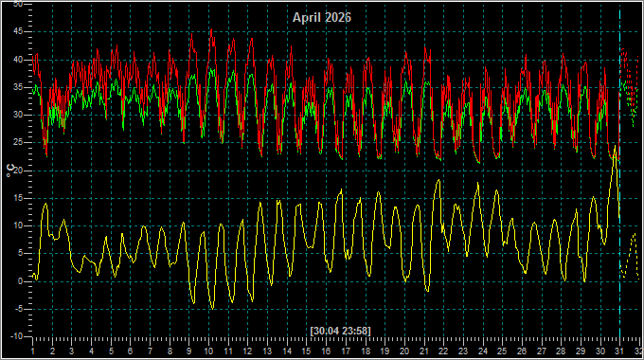644x360 pixels.
Task: Select day 25 tick label
Action: (502, 351)
